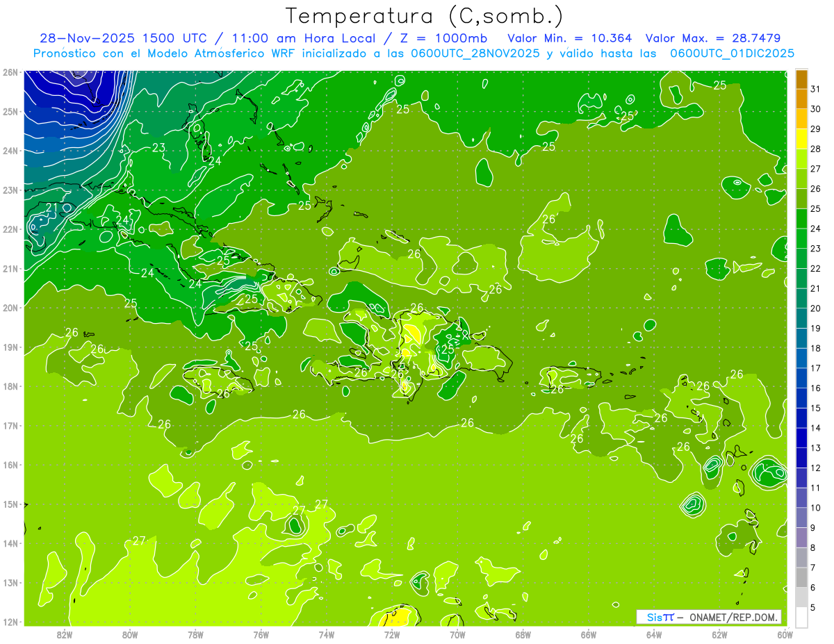Click the 17N latitude axis label

(10, 425)
